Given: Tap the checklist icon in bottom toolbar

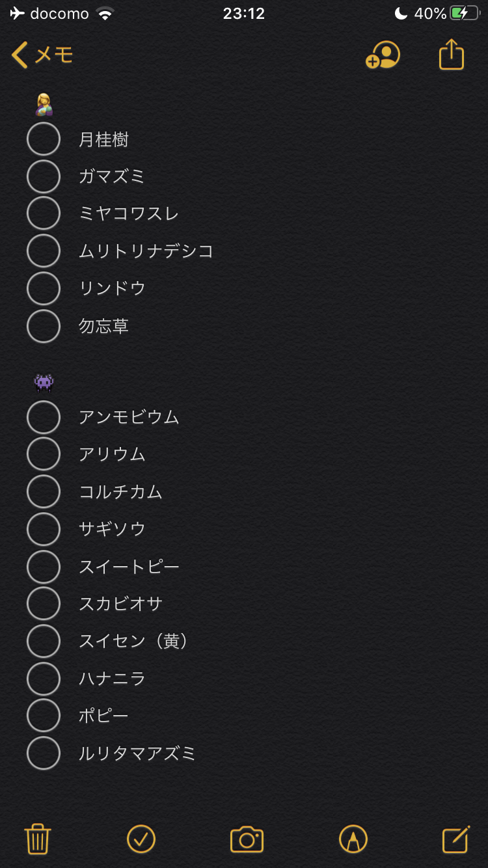Looking at the screenshot, I should pyautogui.click(x=141, y=839).
